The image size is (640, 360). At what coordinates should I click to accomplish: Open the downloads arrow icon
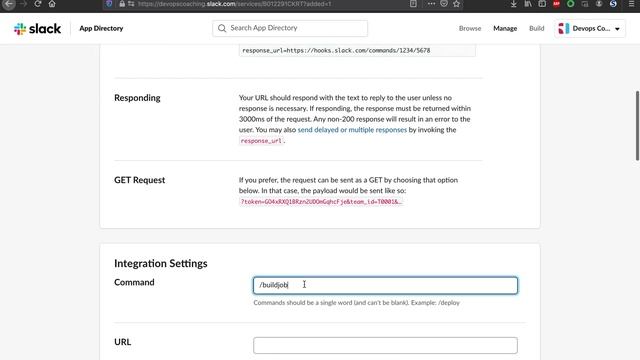tap(513, 4)
